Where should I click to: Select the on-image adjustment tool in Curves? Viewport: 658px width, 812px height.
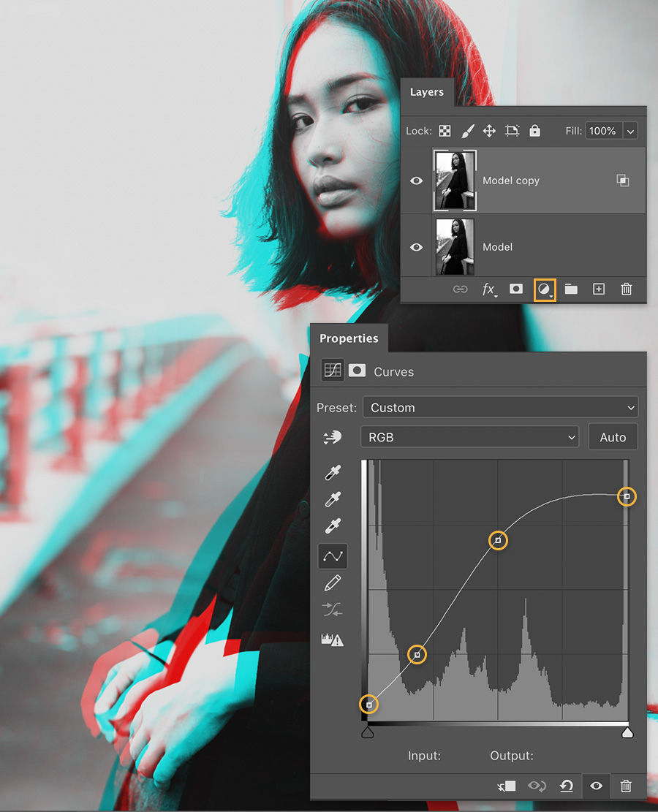click(x=333, y=437)
